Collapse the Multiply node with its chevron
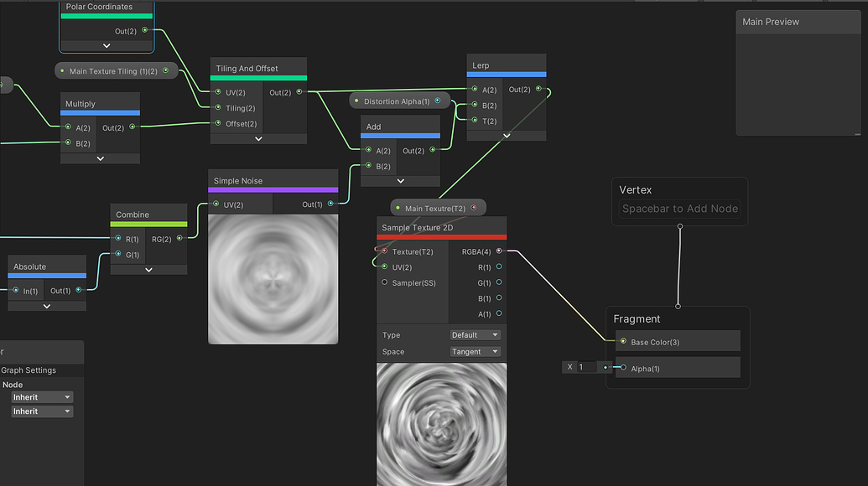The width and height of the screenshot is (868, 486). pos(100,158)
